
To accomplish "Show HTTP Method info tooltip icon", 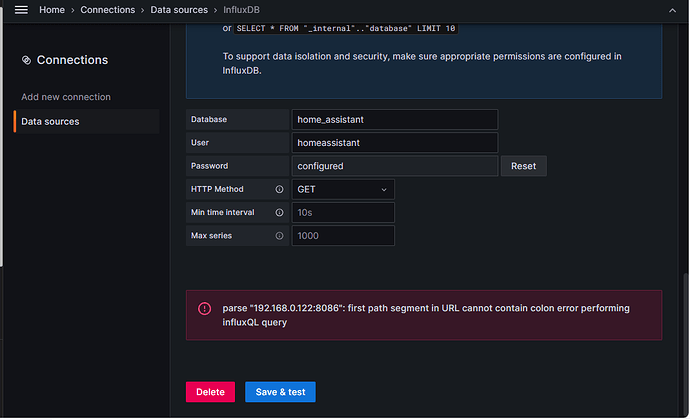I will click(x=279, y=189).
